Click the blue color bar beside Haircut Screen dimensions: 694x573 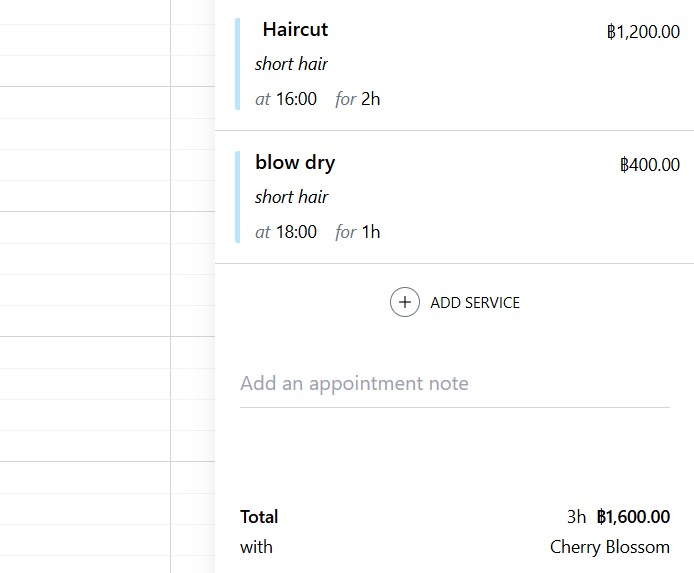pos(238,64)
